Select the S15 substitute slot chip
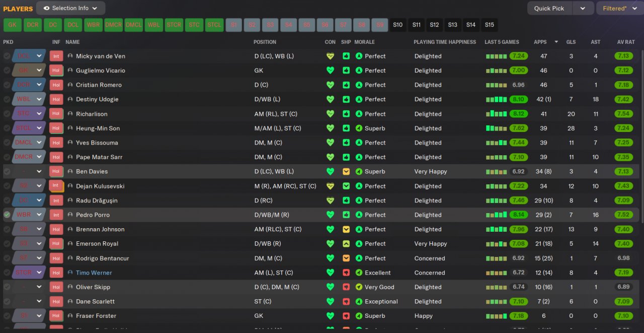The image size is (644, 333). tap(489, 25)
